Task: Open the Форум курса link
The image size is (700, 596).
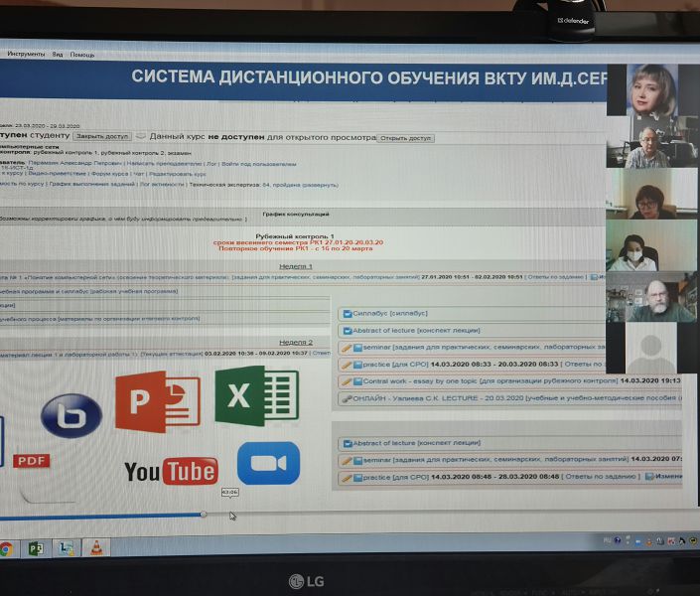Action: click(x=109, y=174)
